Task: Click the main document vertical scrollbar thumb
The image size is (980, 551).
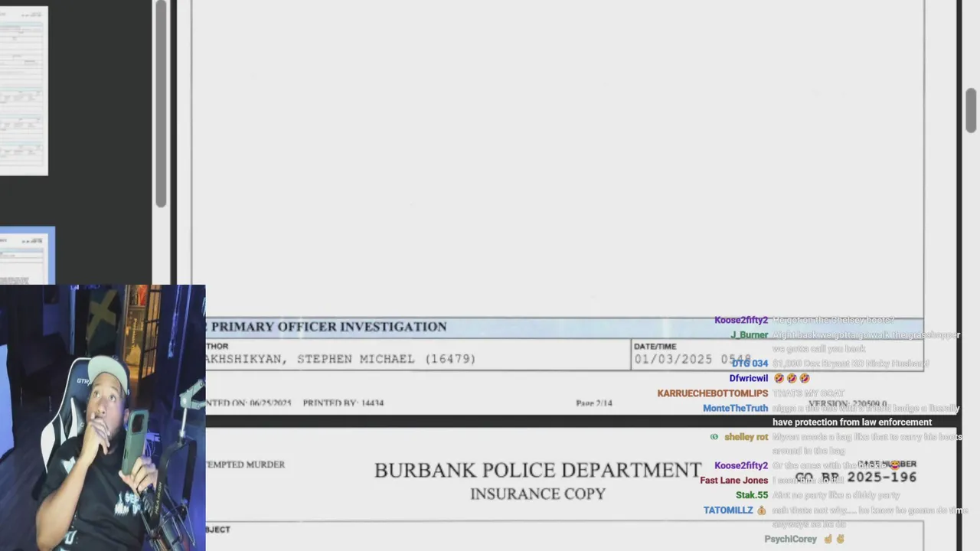Action: tap(971, 110)
